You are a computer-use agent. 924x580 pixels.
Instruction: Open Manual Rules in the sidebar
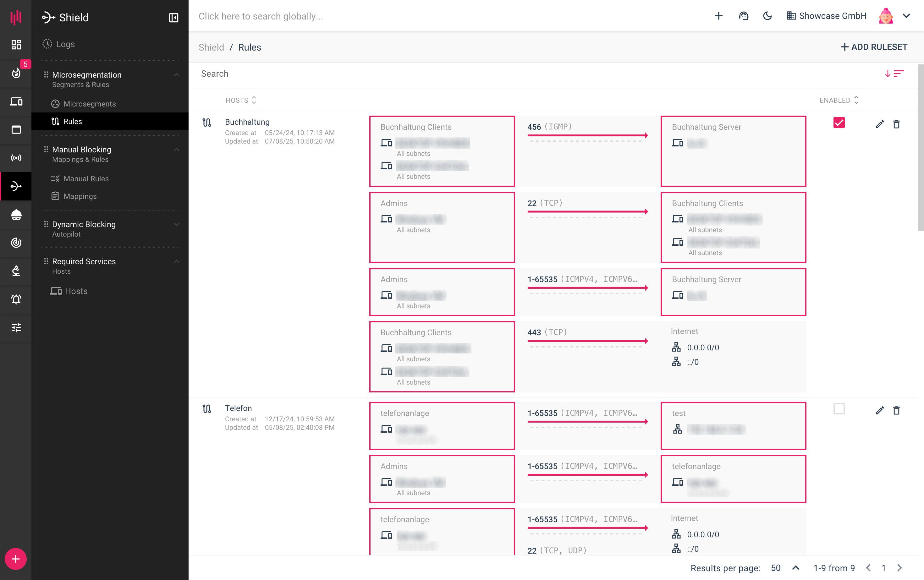pos(86,179)
